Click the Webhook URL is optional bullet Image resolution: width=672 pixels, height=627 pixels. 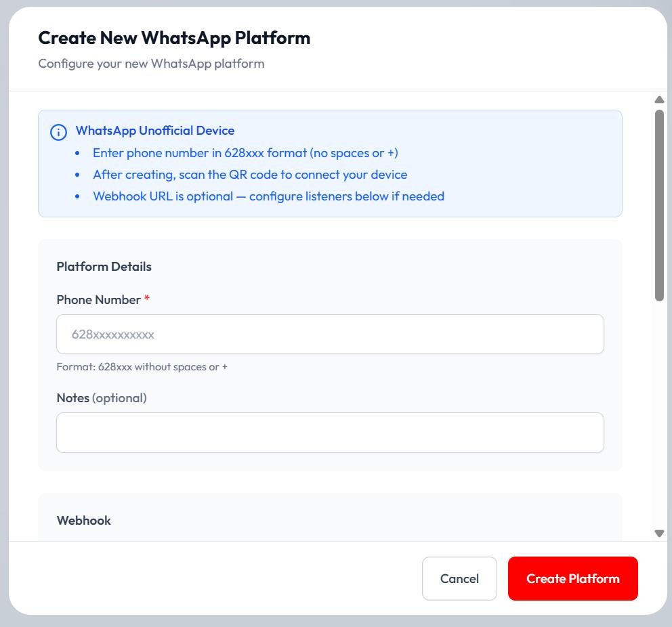click(x=268, y=196)
